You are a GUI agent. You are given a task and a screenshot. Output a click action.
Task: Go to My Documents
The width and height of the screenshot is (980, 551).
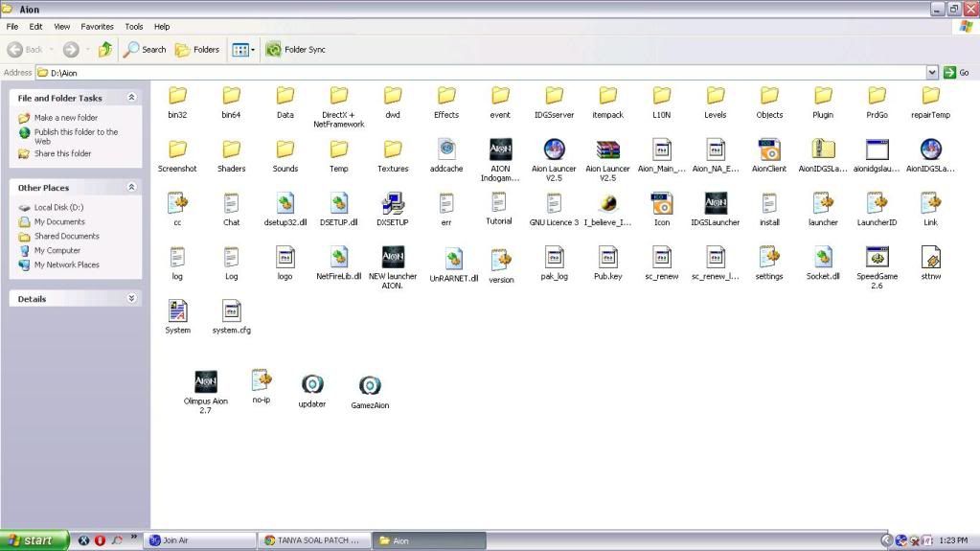coord(59,221)
